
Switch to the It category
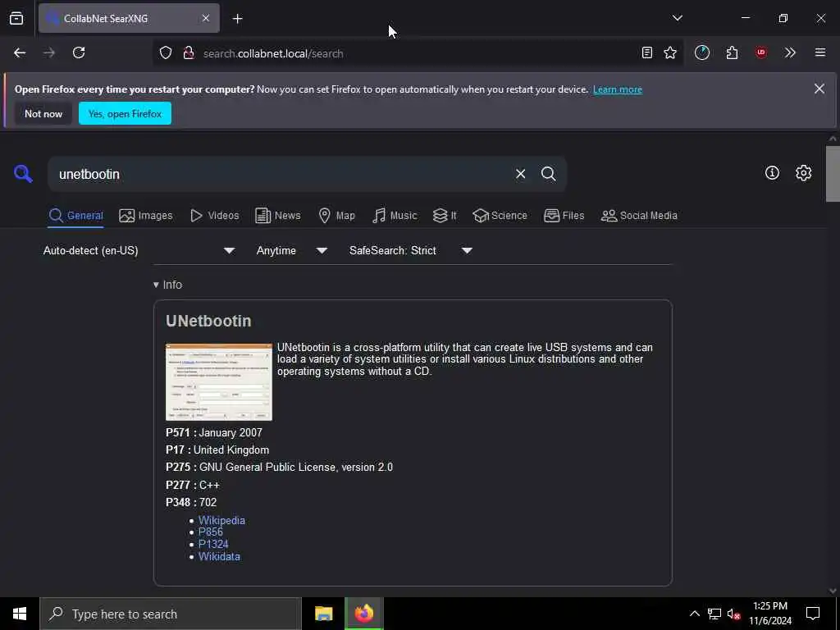[445, 216]
